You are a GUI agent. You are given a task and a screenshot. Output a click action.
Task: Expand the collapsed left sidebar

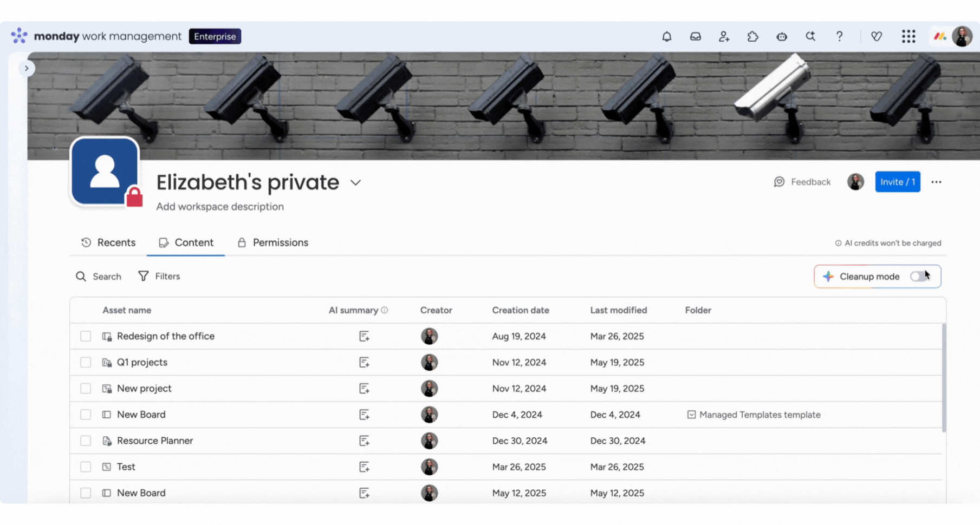point(26,68)
